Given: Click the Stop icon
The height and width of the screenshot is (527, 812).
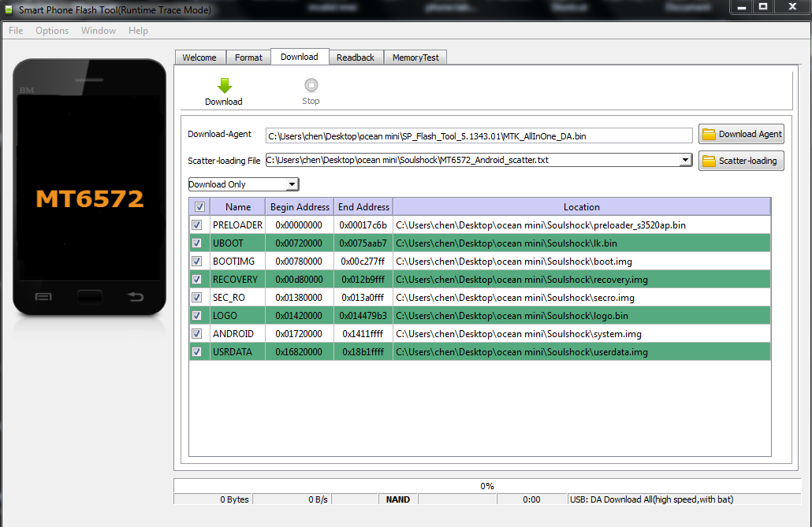Looking at the screenshot, I should 311,85.
